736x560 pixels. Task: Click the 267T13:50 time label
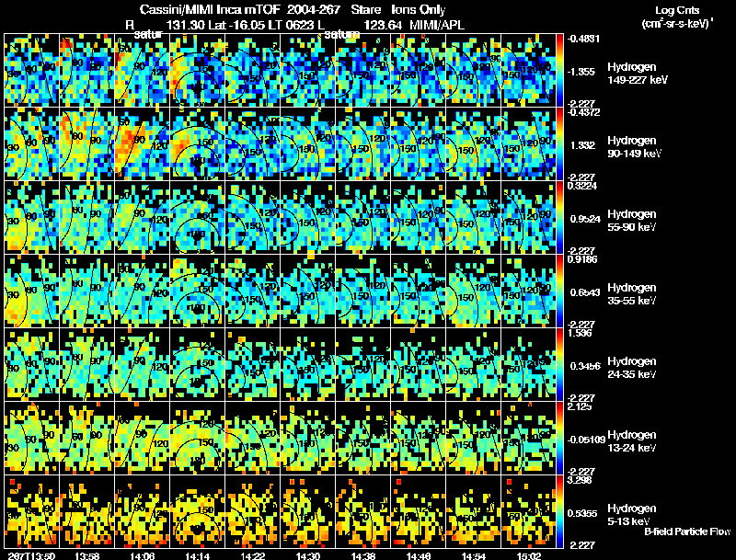pyautogui.click(x=31, y=556)
